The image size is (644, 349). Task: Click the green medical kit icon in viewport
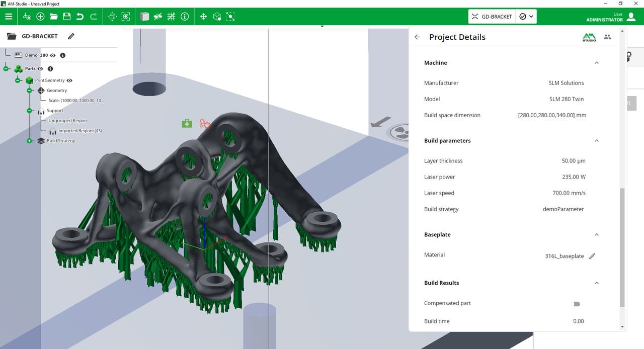[187, 123]
